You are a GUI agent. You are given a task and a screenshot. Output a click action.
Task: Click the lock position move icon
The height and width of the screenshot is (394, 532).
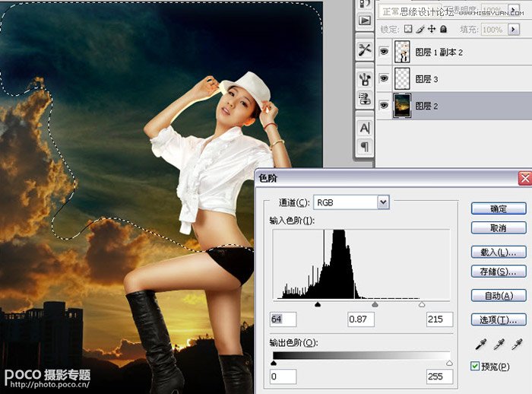(432, 29)
